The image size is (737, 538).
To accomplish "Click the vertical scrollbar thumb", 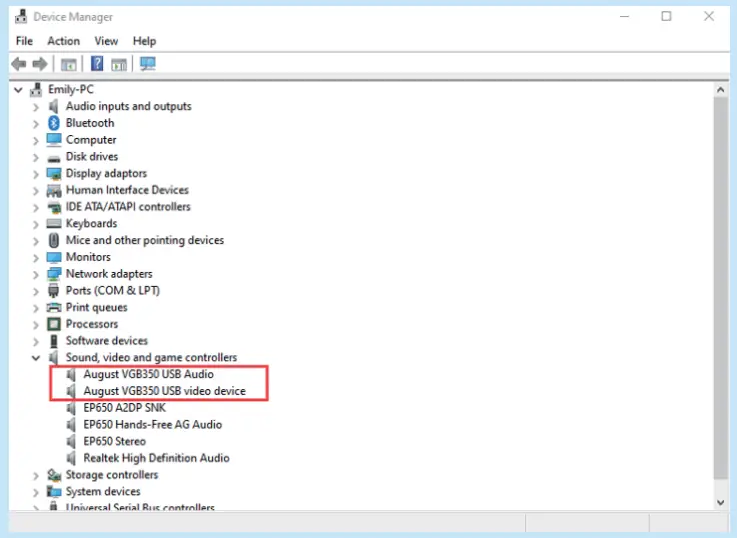I will (x=721, y=288).
